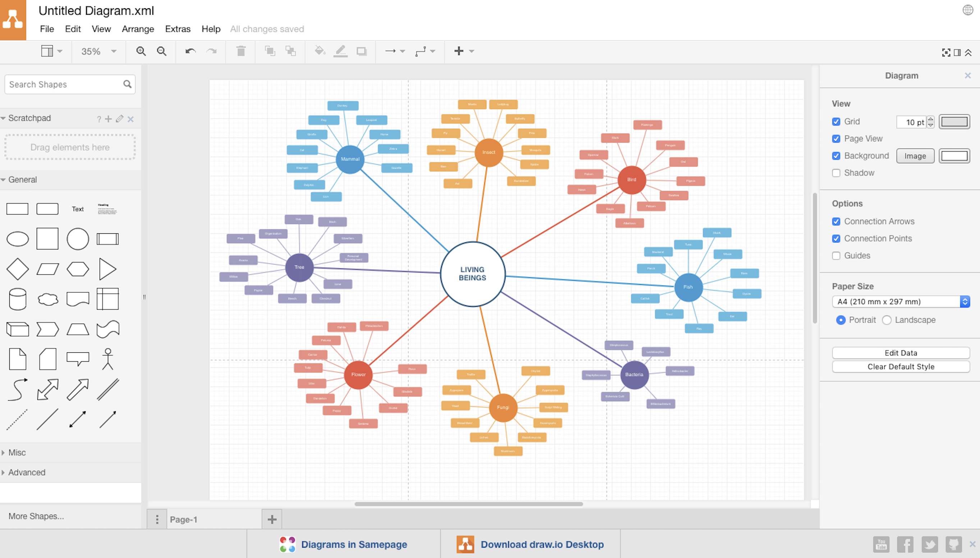Click the to front icon

pos(270,51)
